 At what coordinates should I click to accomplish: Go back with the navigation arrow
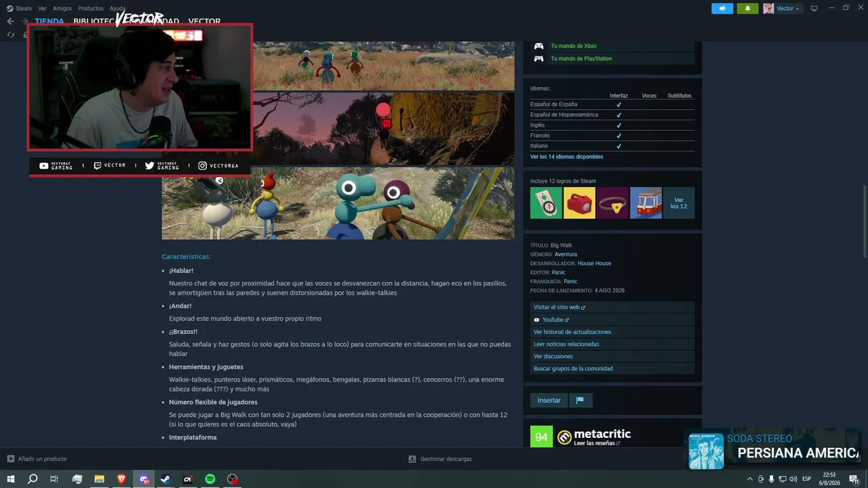point(10,21)
